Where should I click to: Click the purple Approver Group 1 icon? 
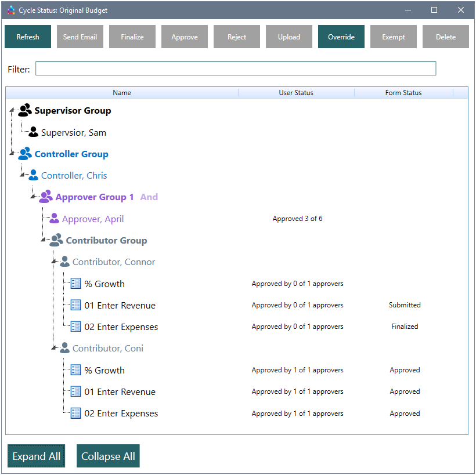pyautogui.click(x=45, y=197)
